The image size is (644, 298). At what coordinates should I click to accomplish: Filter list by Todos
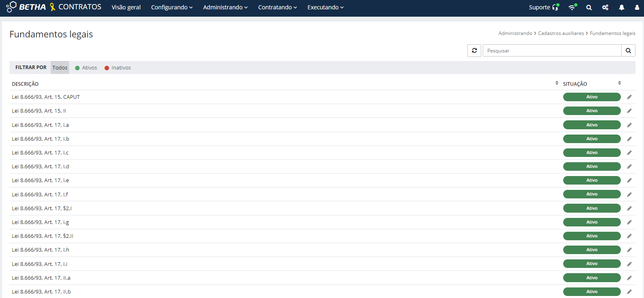point(60,67)
